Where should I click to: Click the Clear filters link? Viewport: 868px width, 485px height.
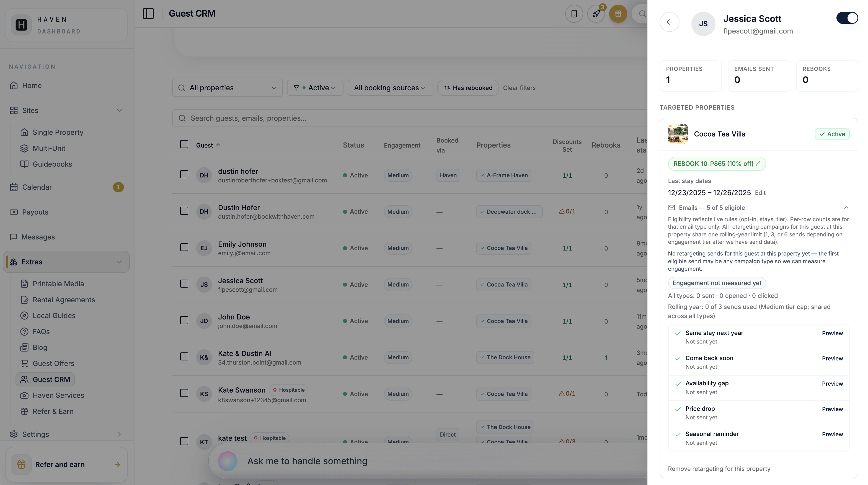point(519,88)
